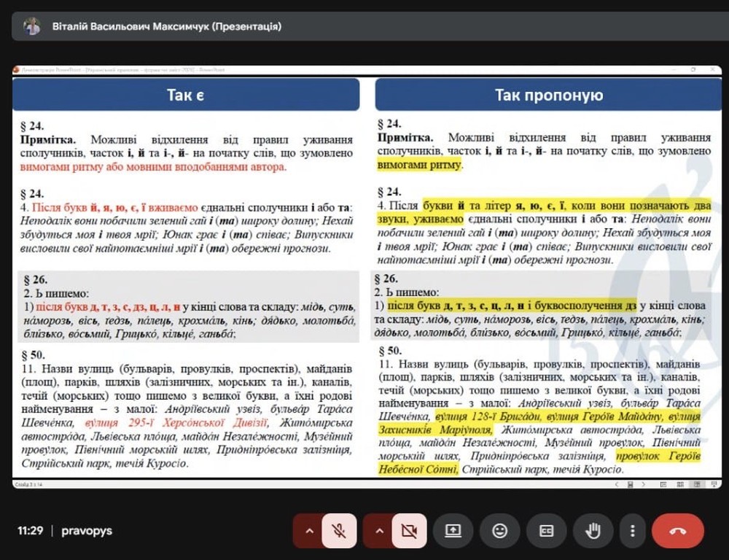Go to previous slide in status bar

pyautogui.click(x=618, y=484)
